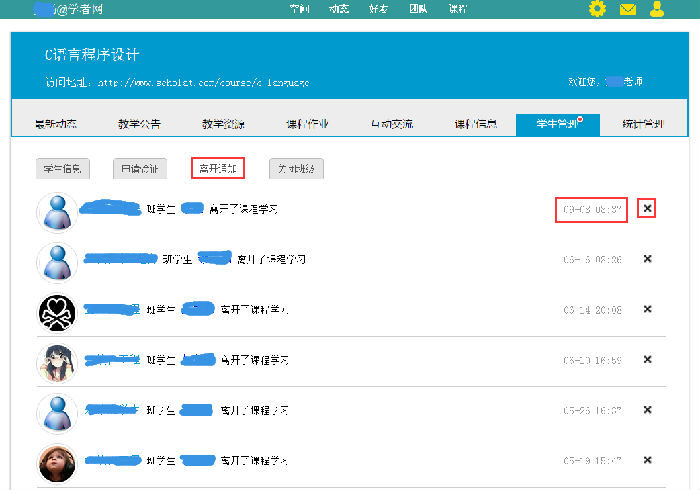Select the red-outlined 离开通知 sub-tab button
700x490 pixels.
coord(217,169)
